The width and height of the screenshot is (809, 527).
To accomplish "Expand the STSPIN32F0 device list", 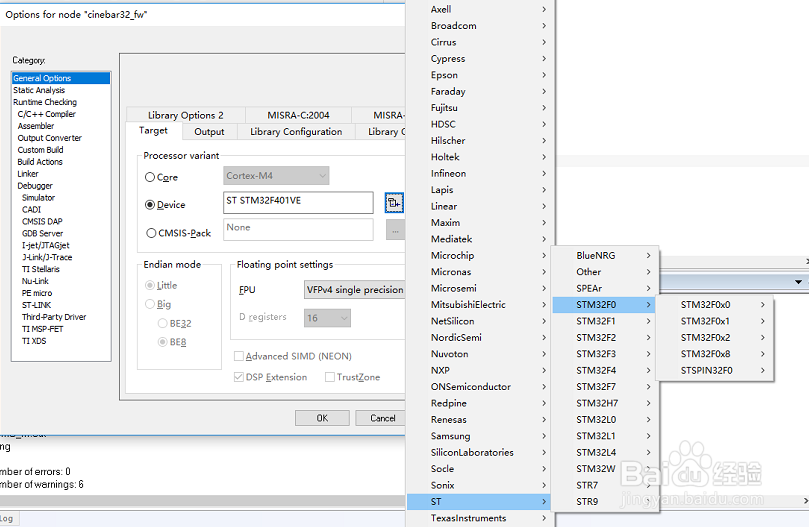I will tap(715, 371).
